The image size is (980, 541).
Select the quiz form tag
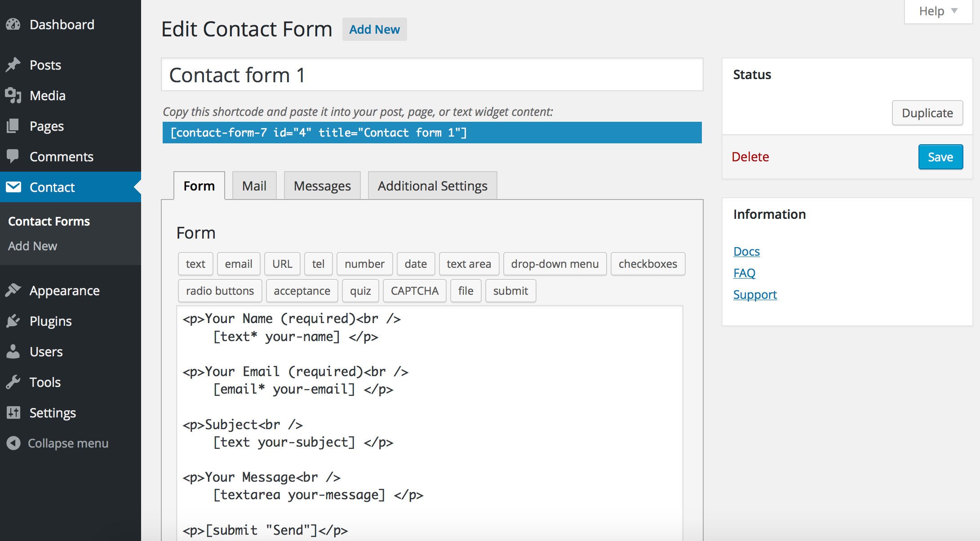[360, 290]
